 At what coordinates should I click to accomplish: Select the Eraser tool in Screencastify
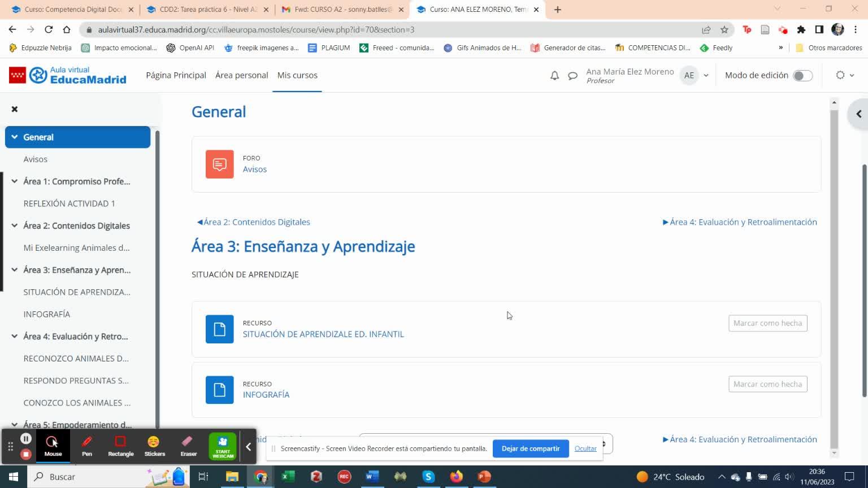[x=188, y=446]
